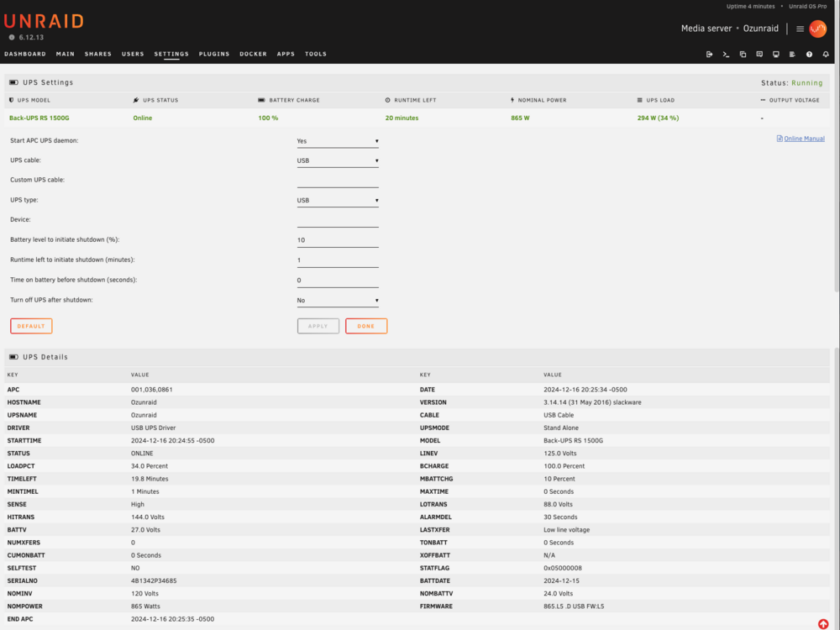The width and height of the screenshot is (840, 630).
Task: Click the battery icon beside UPS Details
Action: click(14, 357)
